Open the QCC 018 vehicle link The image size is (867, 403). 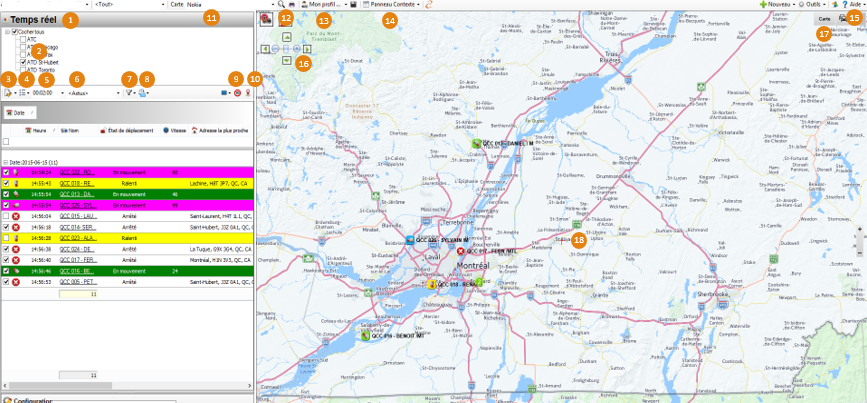click(x=76, y=182)
